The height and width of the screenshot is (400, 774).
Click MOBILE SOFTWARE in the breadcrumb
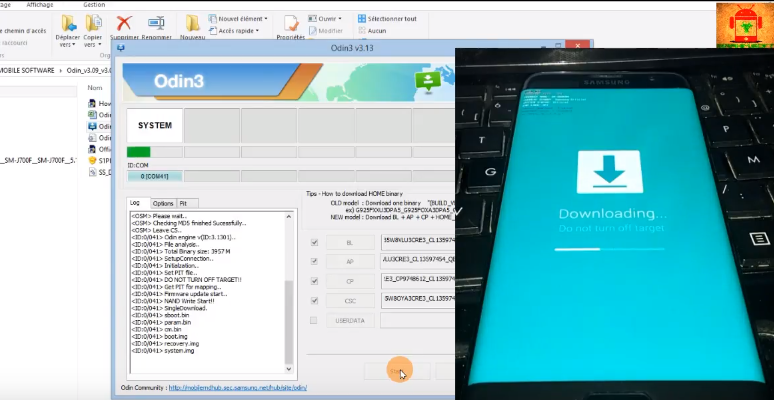[x=27, y=71]
